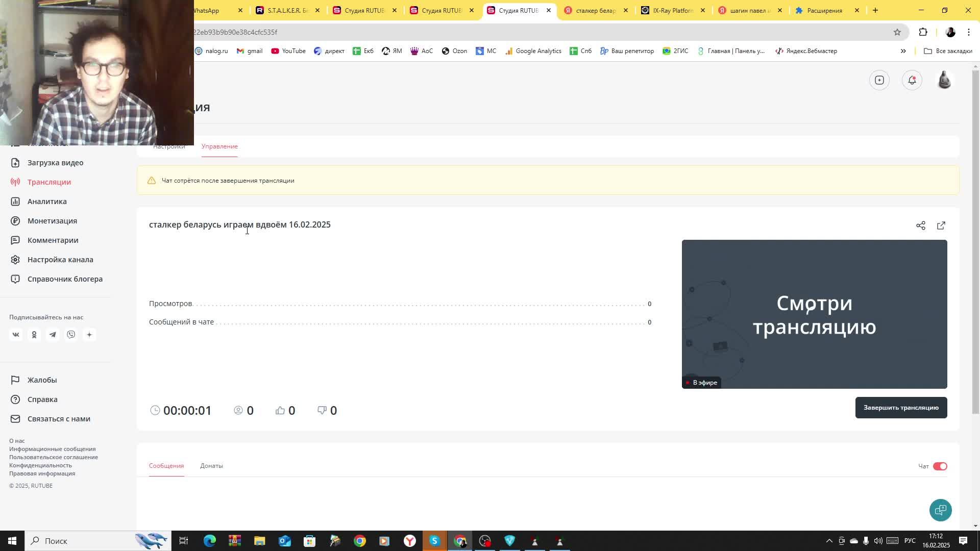
Task: Open Монетизация section
Action: click(52, 221)
